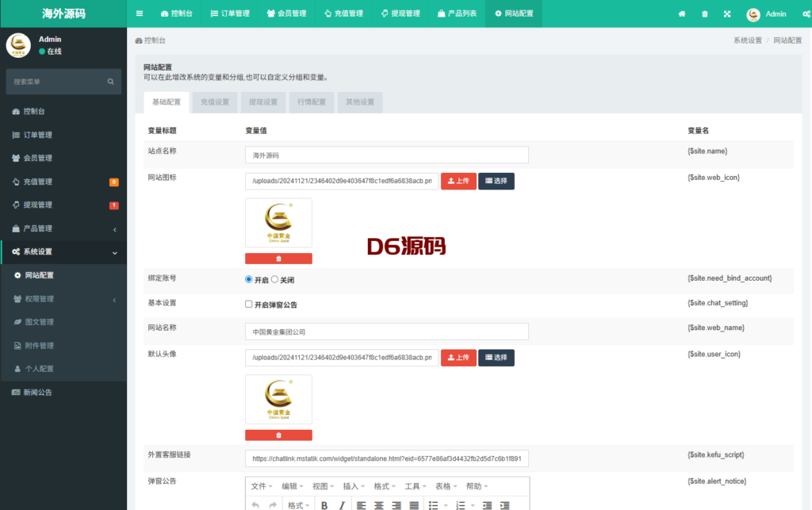Click the center align icon in editor

tap(378, 505)
